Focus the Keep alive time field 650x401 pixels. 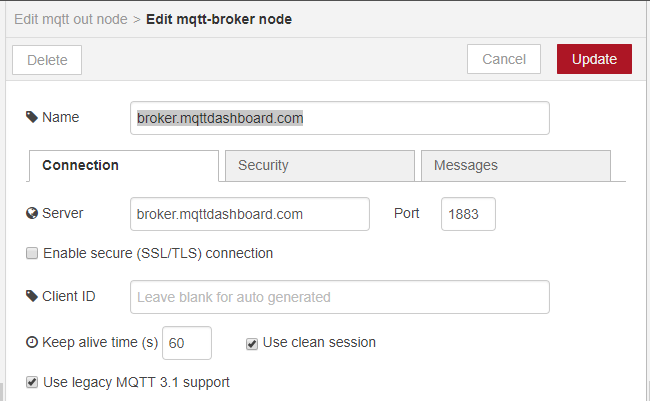tap(187, 343)
